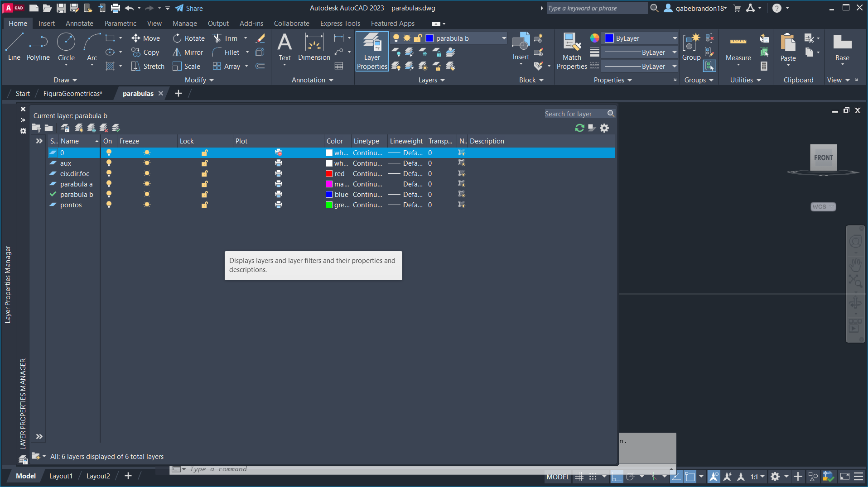This screenshot has width=868, height=487.
Task: Add a Dimension
Action: [314, 47]
